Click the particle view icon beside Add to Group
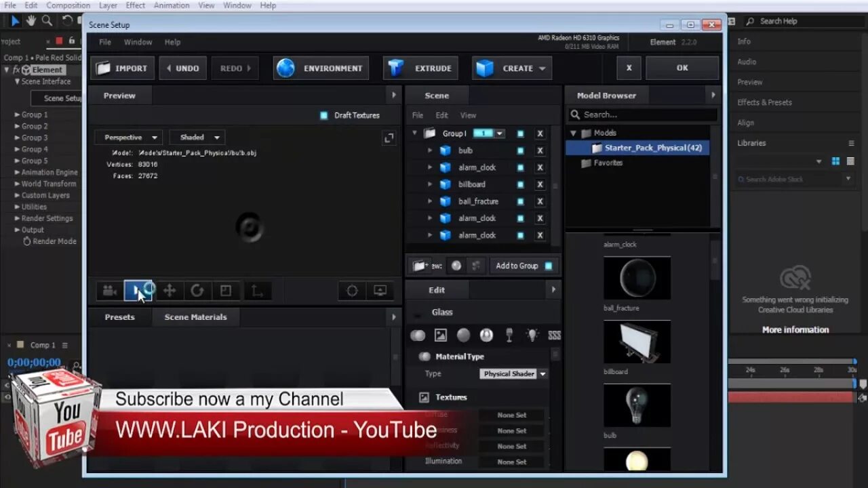 point(477,266)
